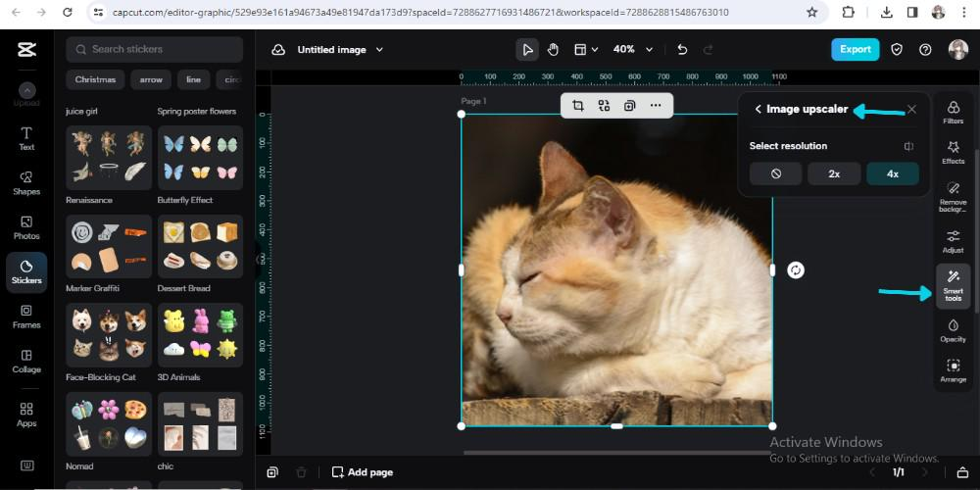Click in the Search stickers field

pos(155,49)
